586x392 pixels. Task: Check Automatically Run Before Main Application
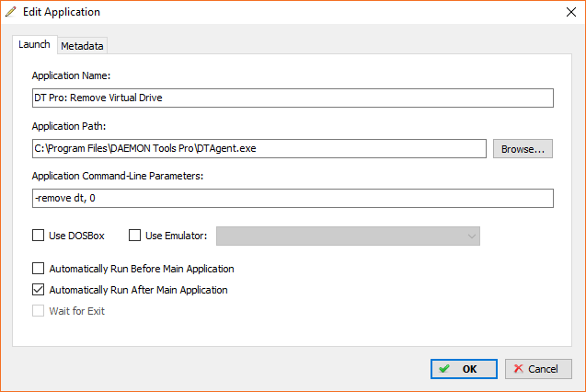(38, 269)
